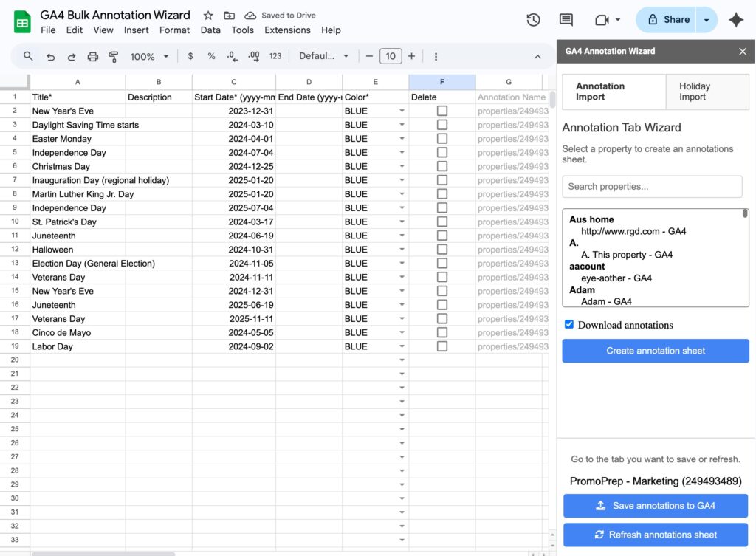
Task: Open the Extensions menu
Action: click(287, 30)
